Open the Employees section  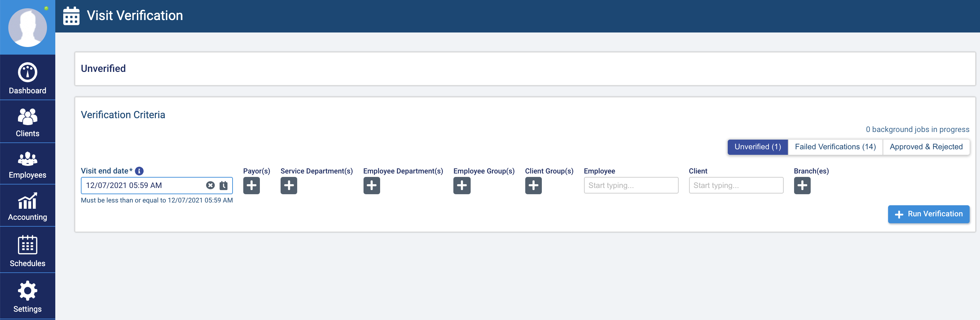coord(27,164)
